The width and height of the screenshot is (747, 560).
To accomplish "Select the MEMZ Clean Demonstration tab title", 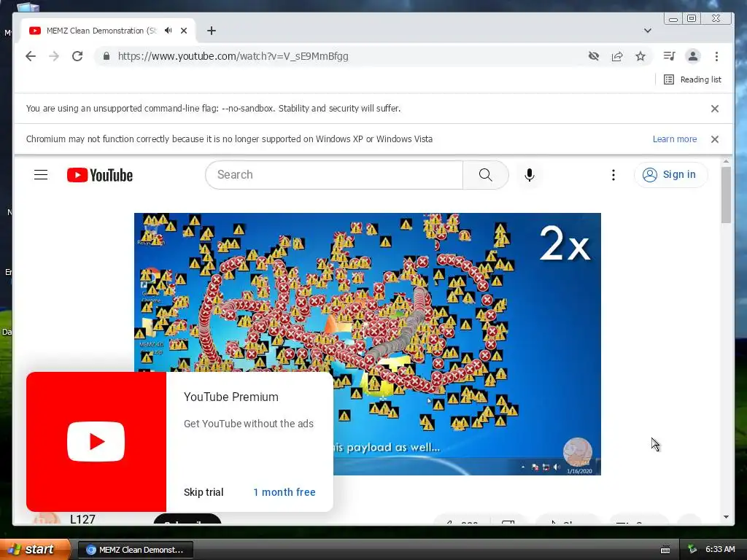I will coord(101,31).
